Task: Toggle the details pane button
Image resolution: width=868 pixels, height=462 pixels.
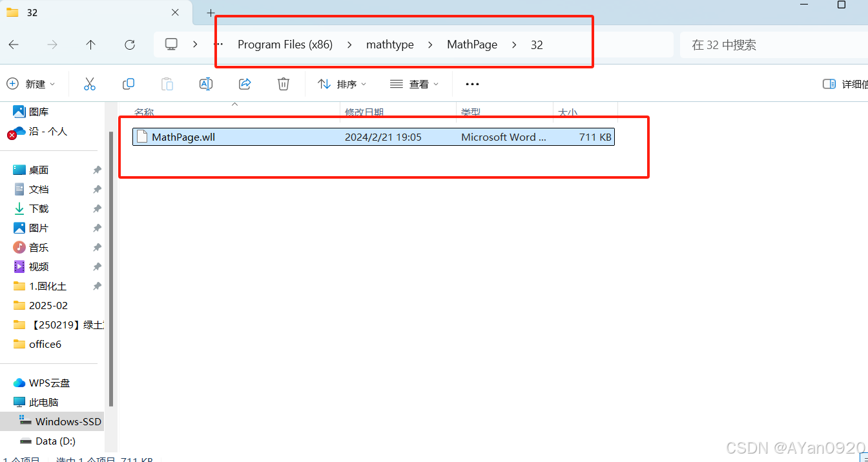Action: point(843,84)
